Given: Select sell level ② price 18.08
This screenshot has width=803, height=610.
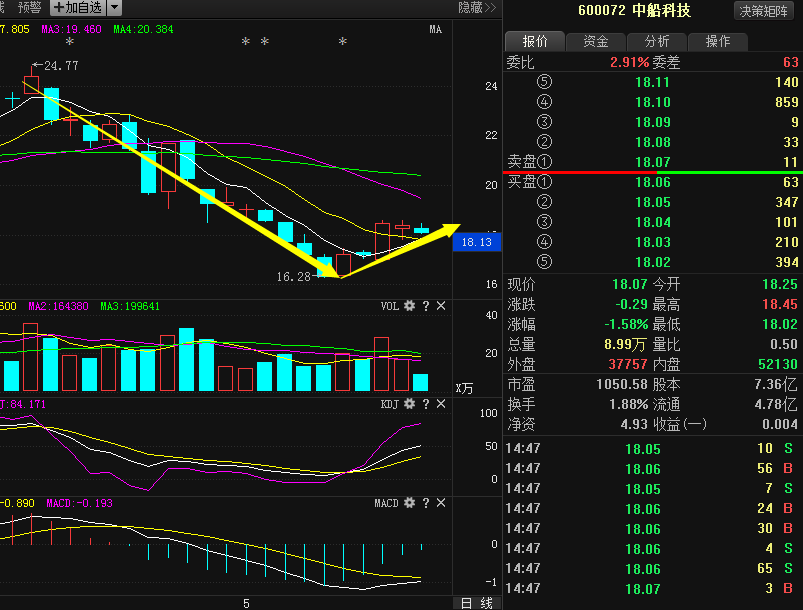Looking at the screenshot, I should (x=652, y=142).
